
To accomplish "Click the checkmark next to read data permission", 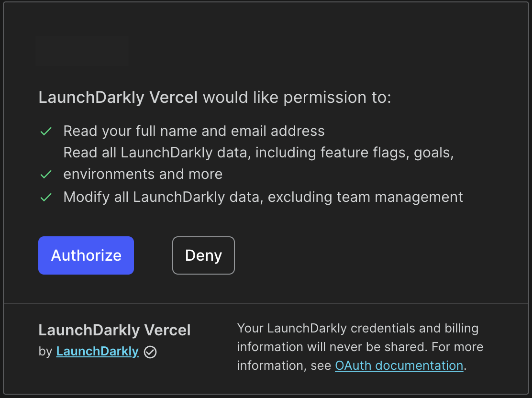I will coord(46,174).
